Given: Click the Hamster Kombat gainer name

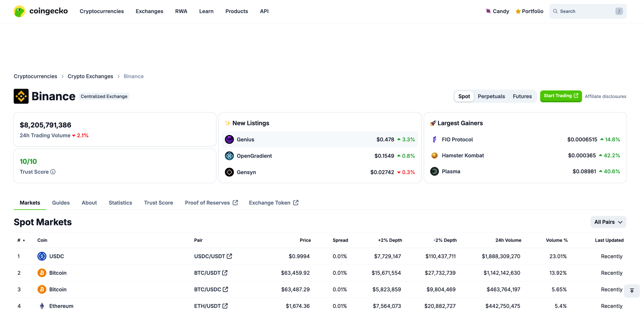Looking at the screenshot, I should pyautogui.click(x=463, y=155).
